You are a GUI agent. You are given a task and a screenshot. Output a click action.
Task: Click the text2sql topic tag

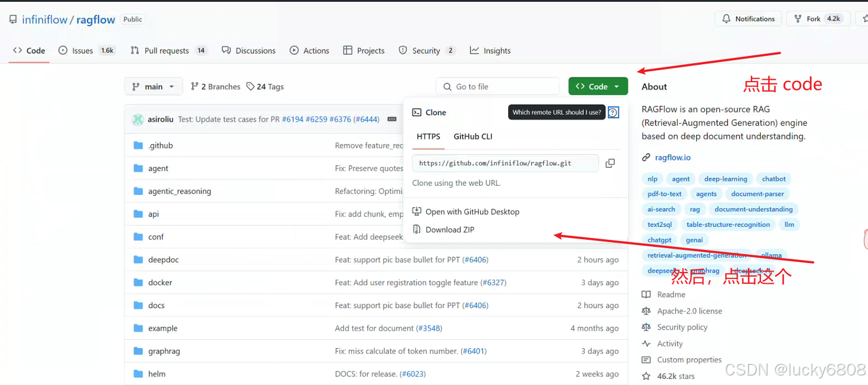coord(660,225)
